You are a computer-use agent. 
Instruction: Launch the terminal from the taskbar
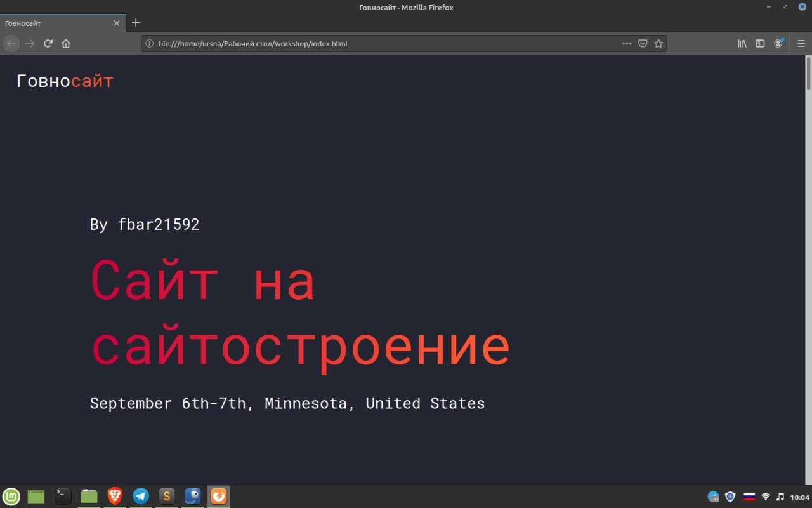63,497
